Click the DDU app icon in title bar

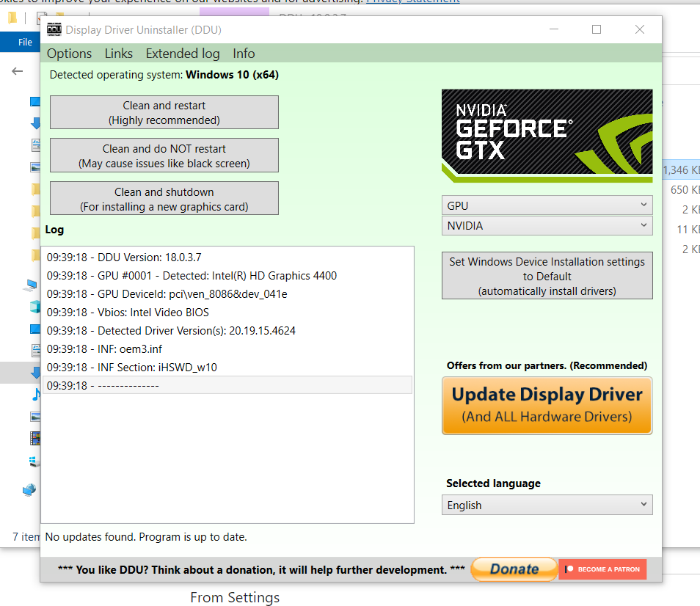54,29
